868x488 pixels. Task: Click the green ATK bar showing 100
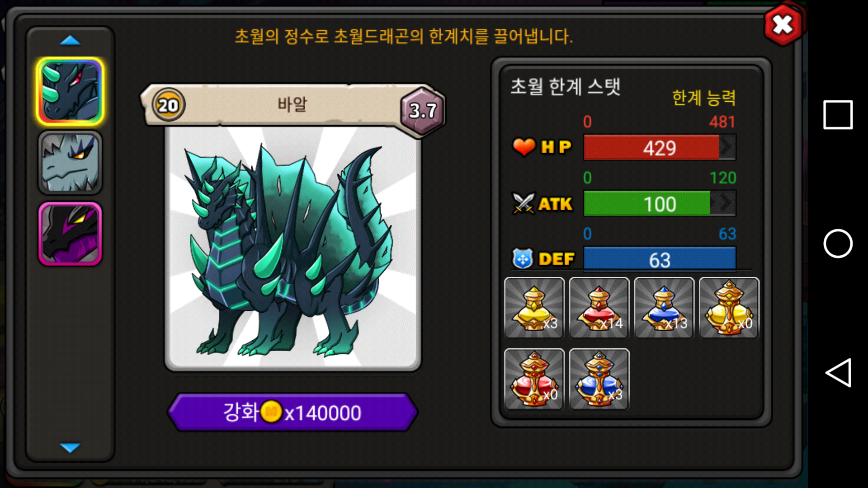tap(660, 203)
